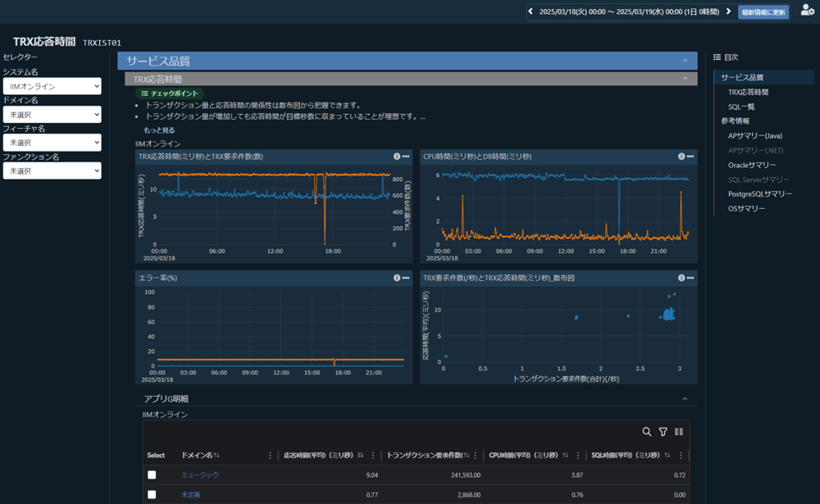This screenshot has width=820, height=504.
Task: Open the column settings icon in the table toolbar
Action: point(678,431)
